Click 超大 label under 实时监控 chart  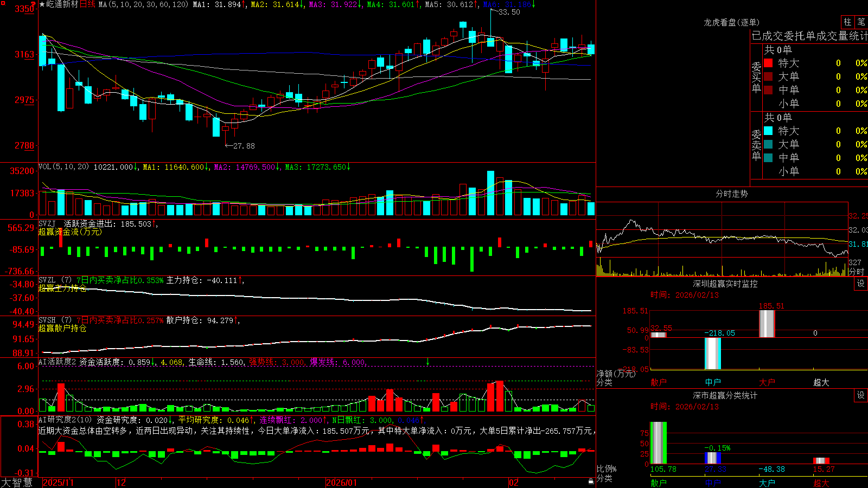(821, 382)
